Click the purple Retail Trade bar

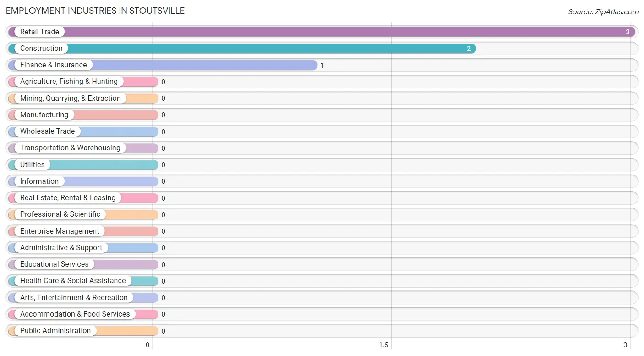(322, 32)
